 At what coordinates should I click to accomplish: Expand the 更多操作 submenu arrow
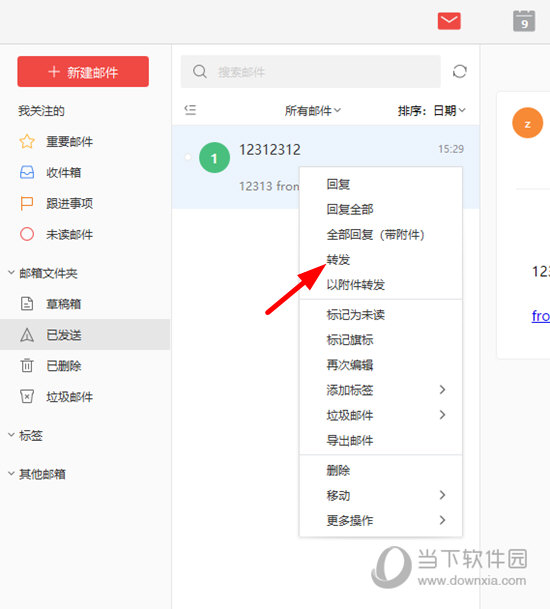442,520
